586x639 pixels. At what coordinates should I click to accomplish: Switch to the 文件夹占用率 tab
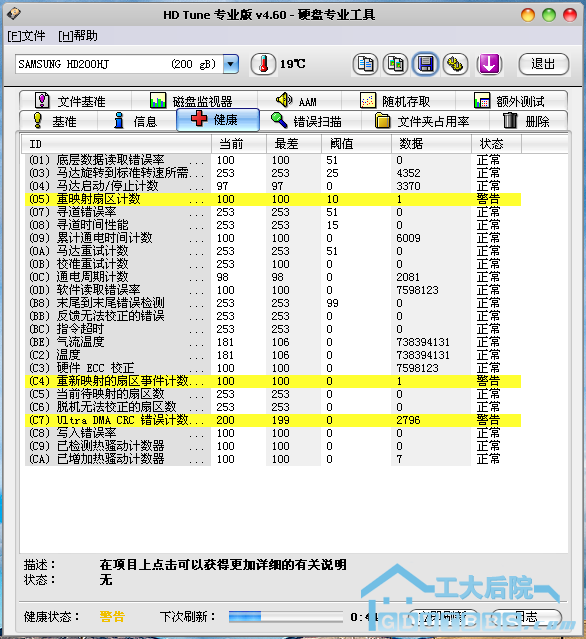425,121
